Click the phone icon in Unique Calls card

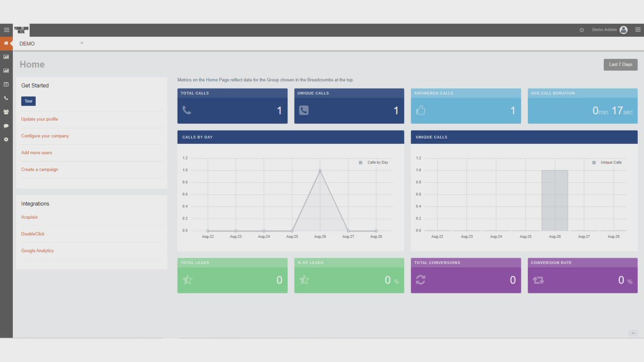coord(303,110)
